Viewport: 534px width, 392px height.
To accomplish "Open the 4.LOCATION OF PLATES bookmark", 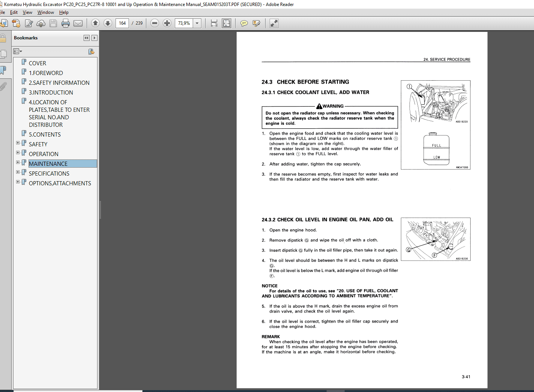I will click(59, 113).
